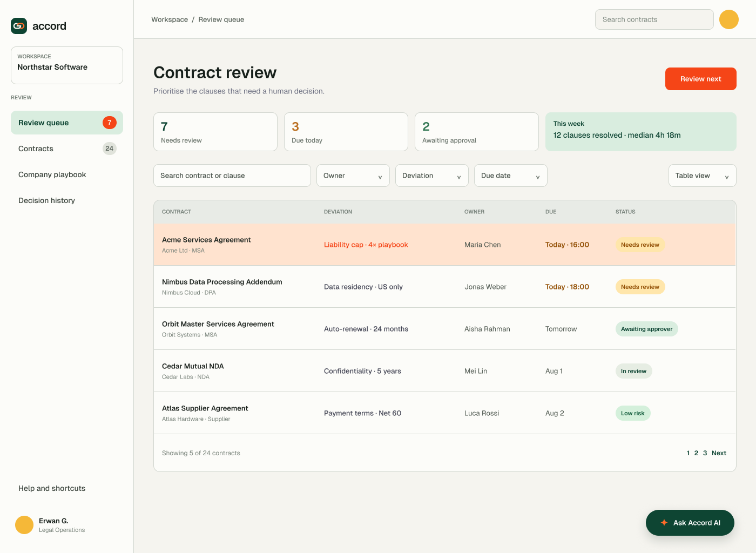Viewport: 756px width, 553px height.
Task: Click Review queue breadcrumb item
Action: click(221, 19)
